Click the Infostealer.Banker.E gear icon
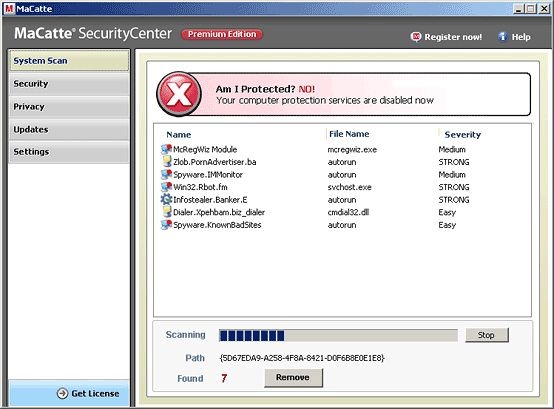The image size is (554, 409). (x=166, y=200)
